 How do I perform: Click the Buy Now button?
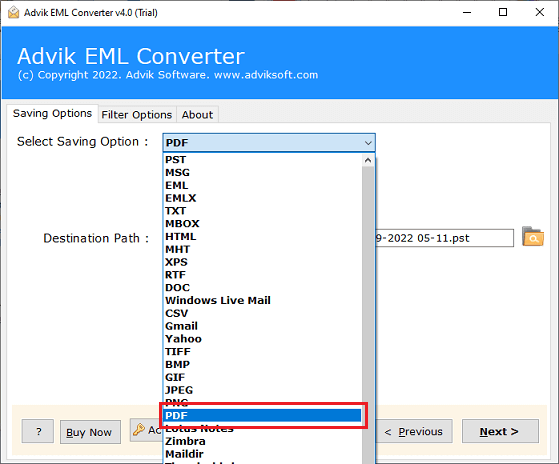90,432
